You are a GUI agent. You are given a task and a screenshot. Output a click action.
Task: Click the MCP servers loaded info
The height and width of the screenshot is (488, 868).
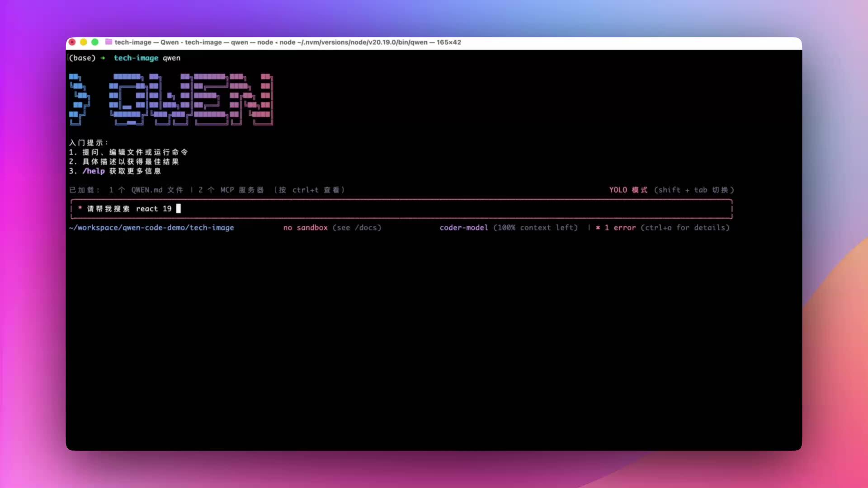pyautogui.click(x=231, y=190)
